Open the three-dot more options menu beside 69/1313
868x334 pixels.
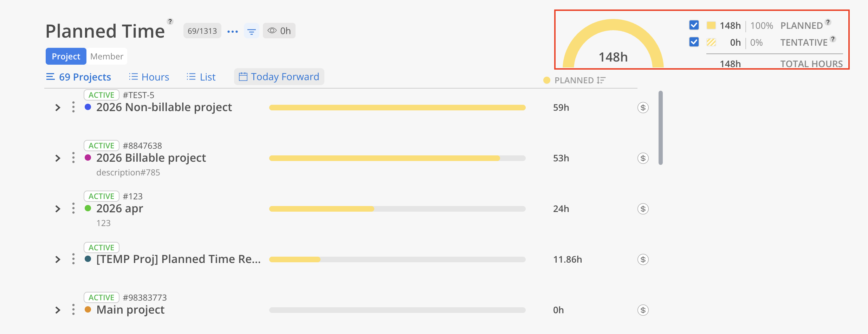pyautogui.click(x=233, y=31)
